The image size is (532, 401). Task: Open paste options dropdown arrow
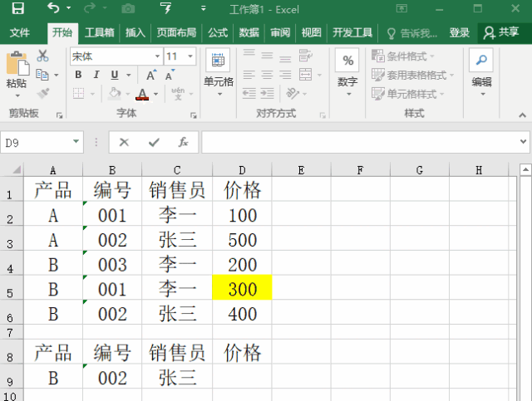[x=17, y=96]
